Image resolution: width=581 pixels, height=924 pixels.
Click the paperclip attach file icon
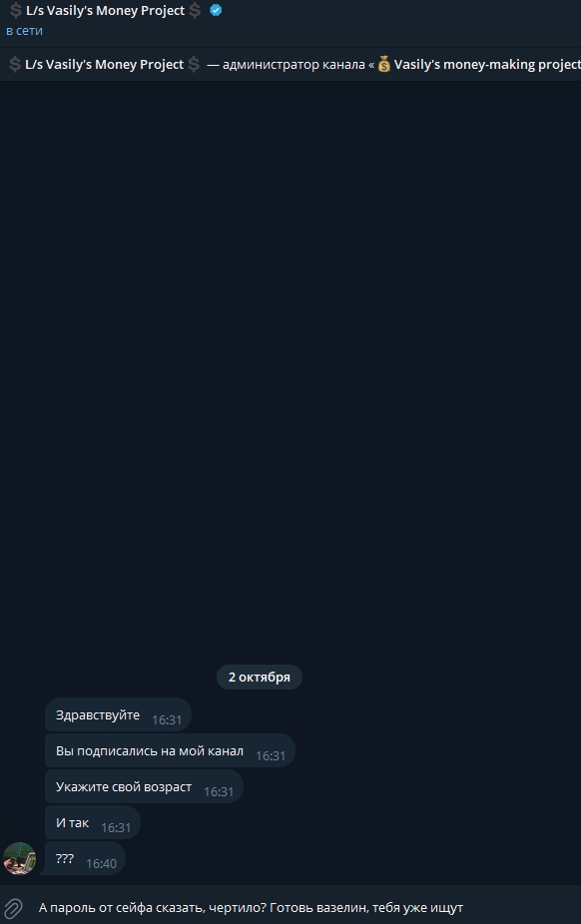pyautogui.click(x=13, y=907)
